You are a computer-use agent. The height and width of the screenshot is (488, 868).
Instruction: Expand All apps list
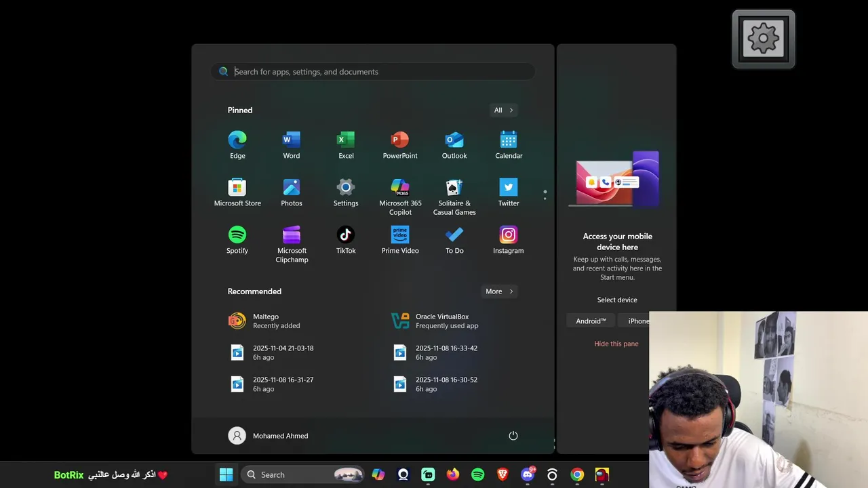[x=504, y=110]
